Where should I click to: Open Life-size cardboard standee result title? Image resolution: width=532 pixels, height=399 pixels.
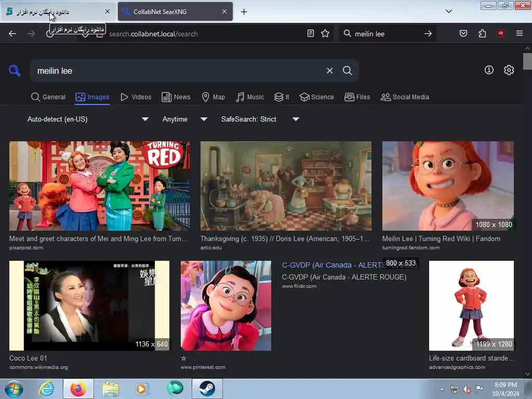coord(471,358)
